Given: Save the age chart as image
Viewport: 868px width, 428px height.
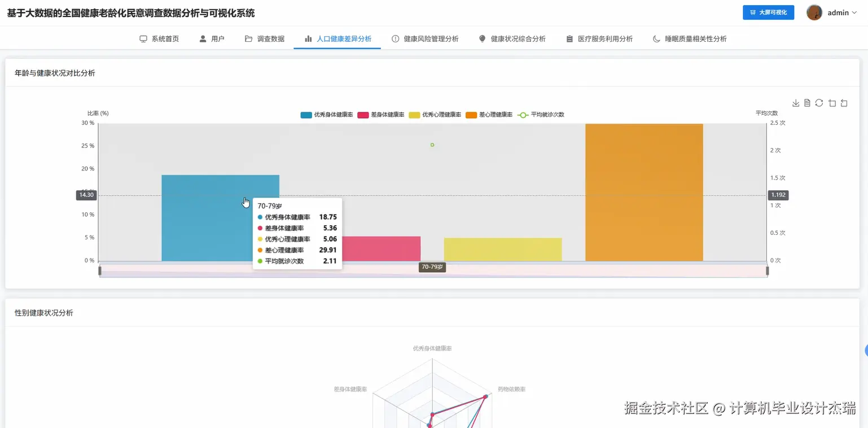Looking at the screenshot, I should click(796, 103).
